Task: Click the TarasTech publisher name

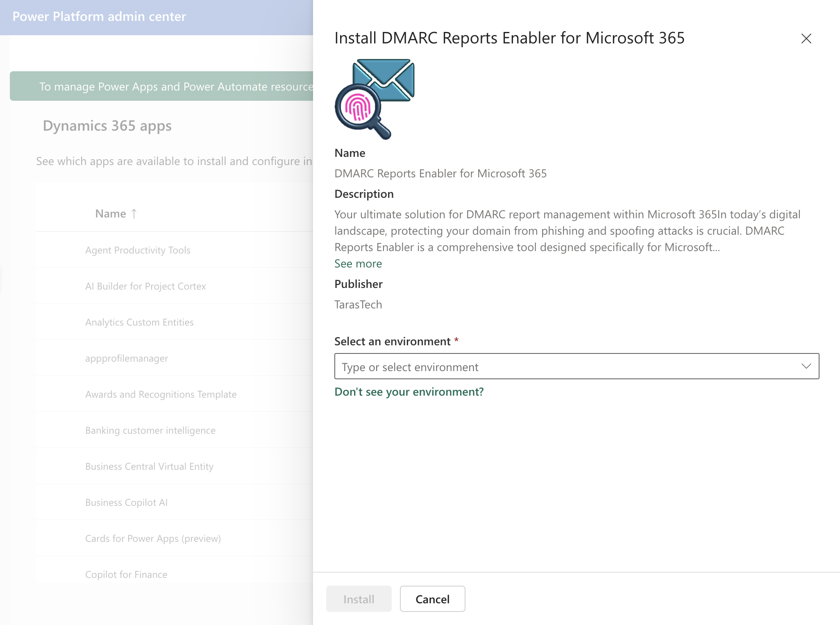Action: coord(358,304)
